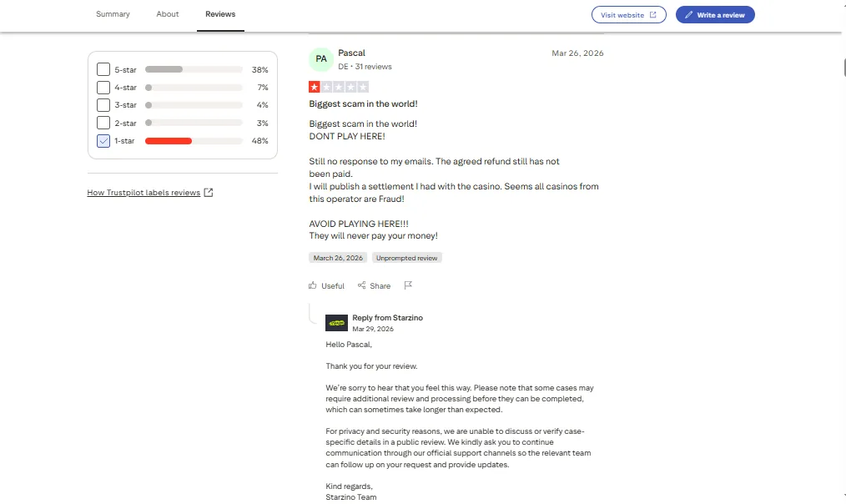The image size is (846, 504).
Task: Click pencil icon in Write a review
Action: (x=688, y=14)
